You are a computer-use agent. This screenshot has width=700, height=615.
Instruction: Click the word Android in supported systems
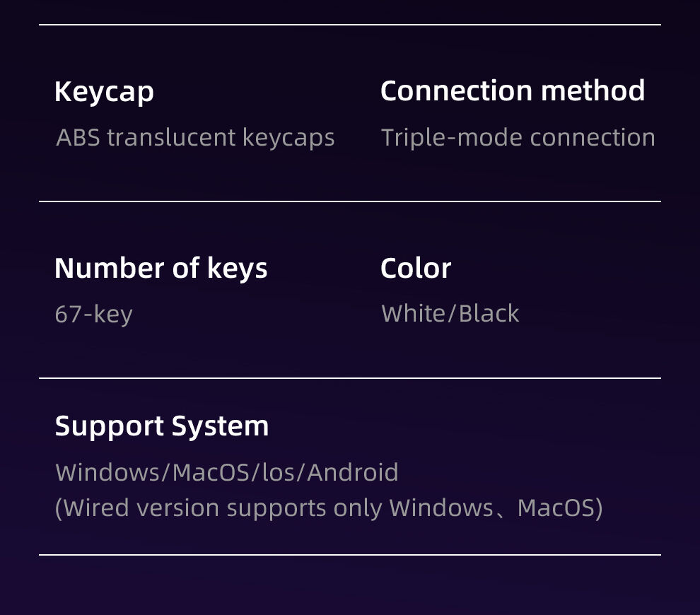(353, 472)
